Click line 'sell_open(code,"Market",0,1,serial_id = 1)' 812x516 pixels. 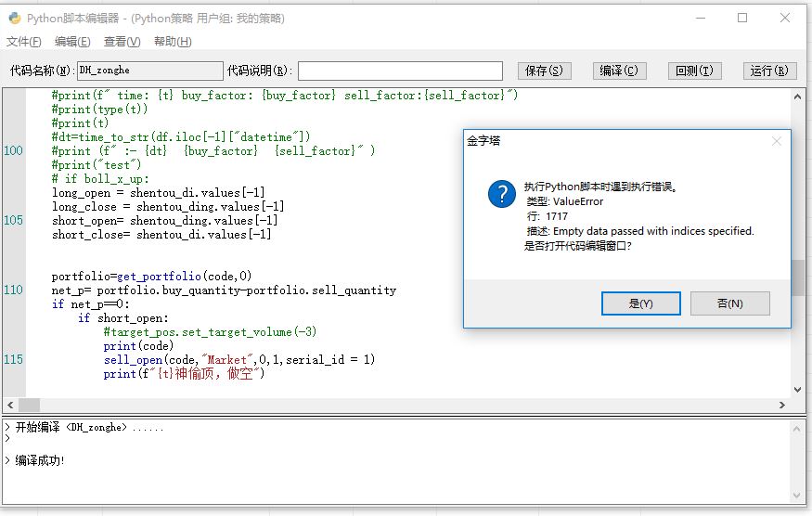[239, 359]
